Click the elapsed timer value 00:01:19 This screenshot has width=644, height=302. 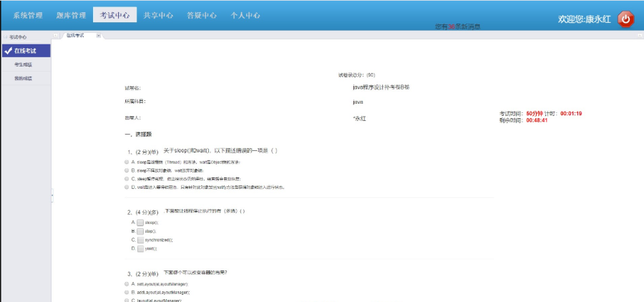571,113
